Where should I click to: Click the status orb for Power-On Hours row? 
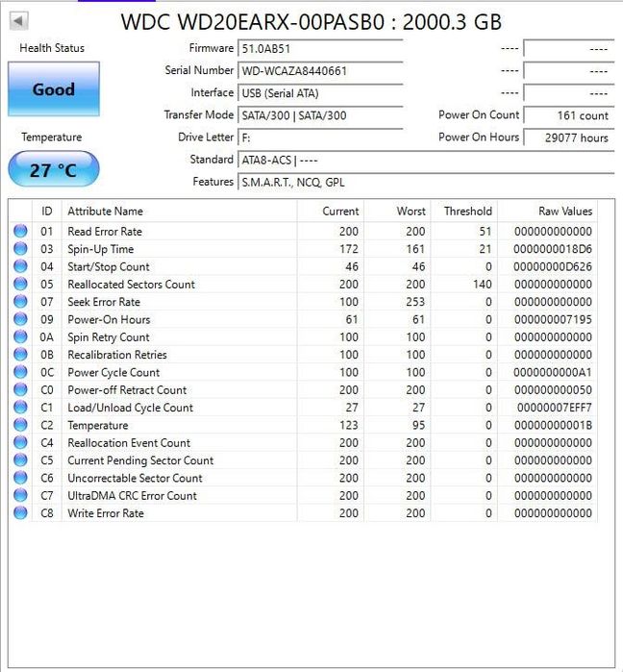tap(20, 319)
